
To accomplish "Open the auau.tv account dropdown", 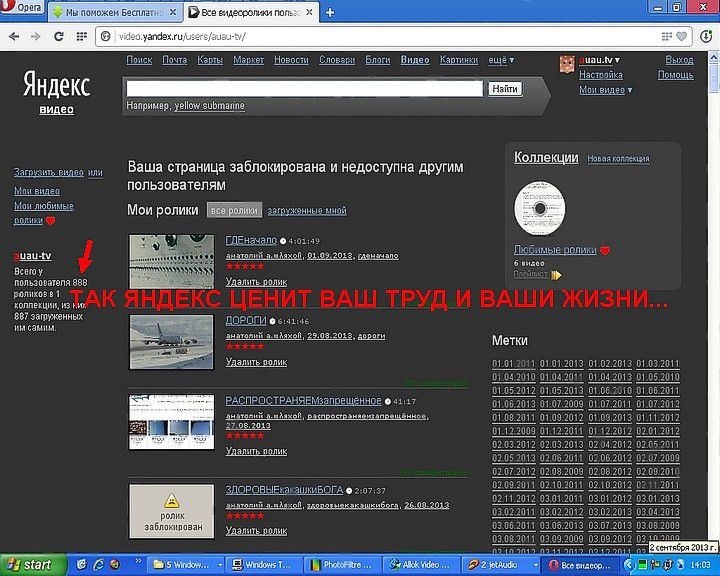I will pyautogui.click(x=600, y=60).
